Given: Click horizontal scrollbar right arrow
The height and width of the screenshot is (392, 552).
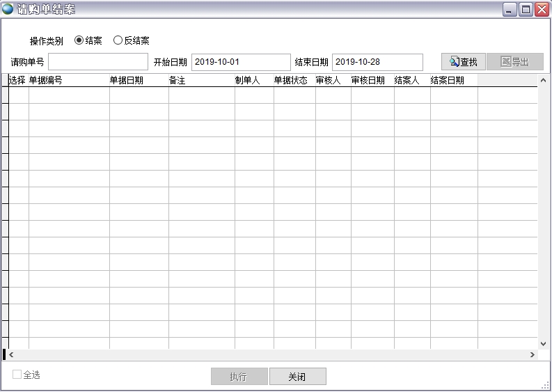Looking at the screenshot, I should point(532,355).
